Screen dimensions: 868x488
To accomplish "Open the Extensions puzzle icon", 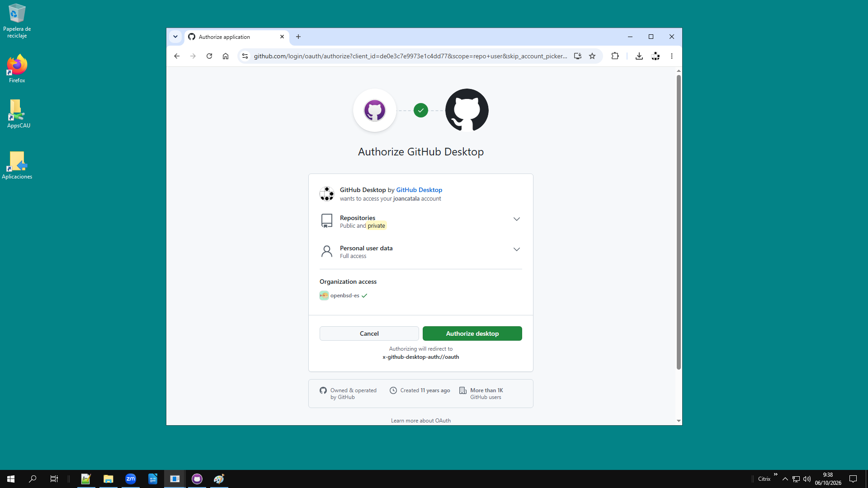I will point(615,56).
